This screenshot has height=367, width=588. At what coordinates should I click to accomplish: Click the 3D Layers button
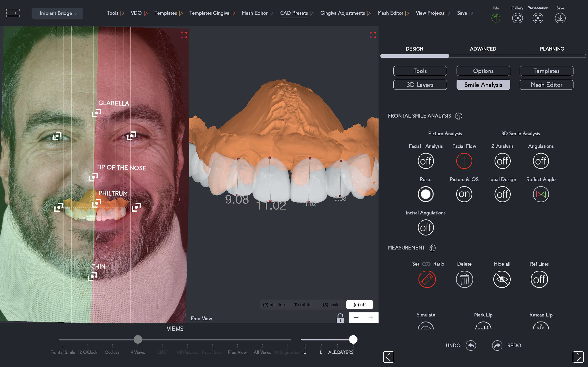click(x=420, y=85)
